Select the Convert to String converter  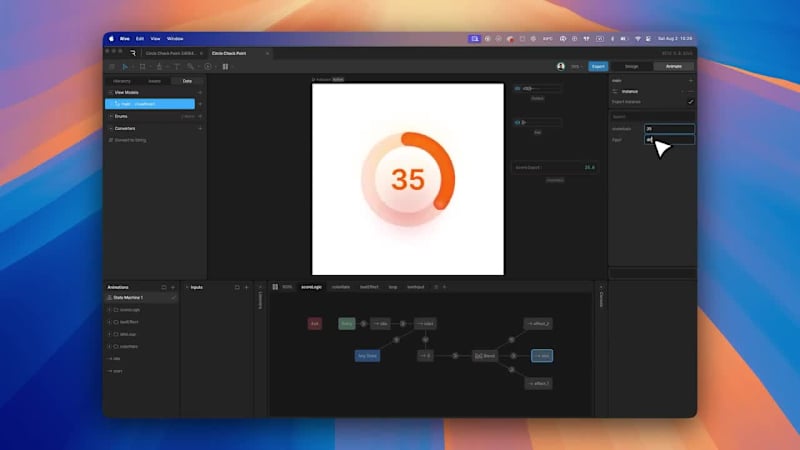pos(128,140)
